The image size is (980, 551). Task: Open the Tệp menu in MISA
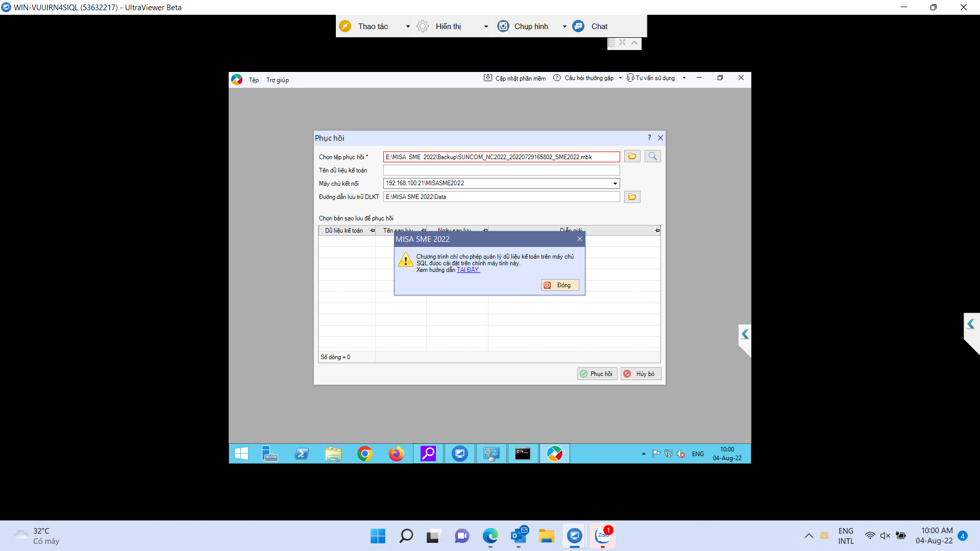pyautogui.click(x=254, y=80)
